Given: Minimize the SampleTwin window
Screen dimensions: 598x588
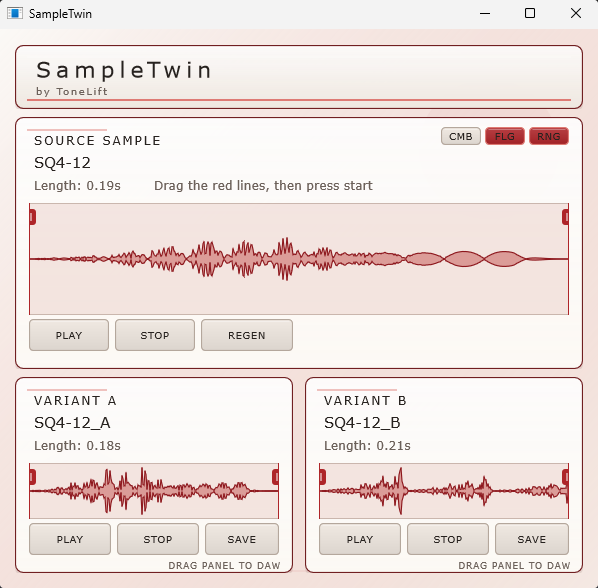Looking at the screenshot, I should click(x=485, y=13).
